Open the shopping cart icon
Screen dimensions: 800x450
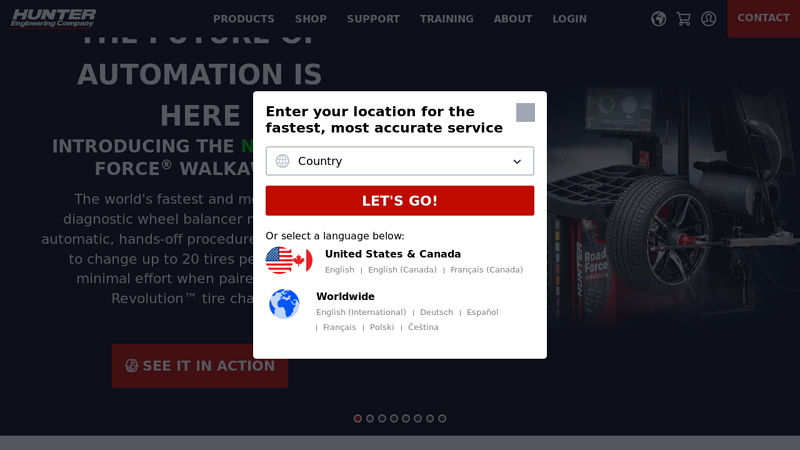(x=683, y=19)
